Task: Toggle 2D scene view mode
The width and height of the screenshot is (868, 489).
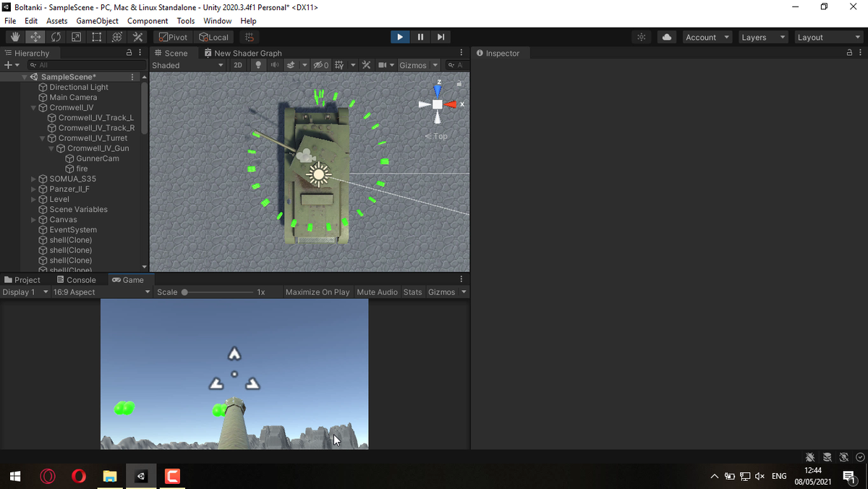Action: (238, 65)
